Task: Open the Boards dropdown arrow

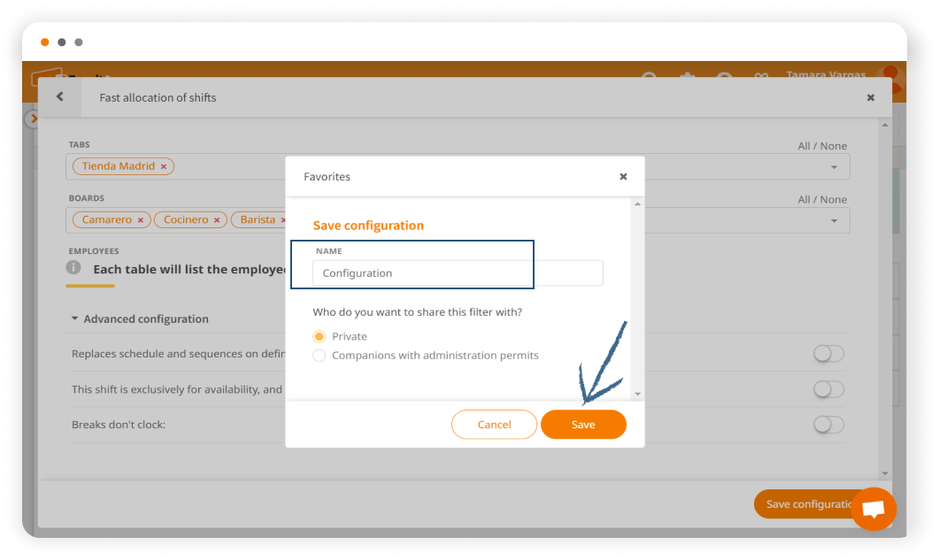Action: coord(834,220)
